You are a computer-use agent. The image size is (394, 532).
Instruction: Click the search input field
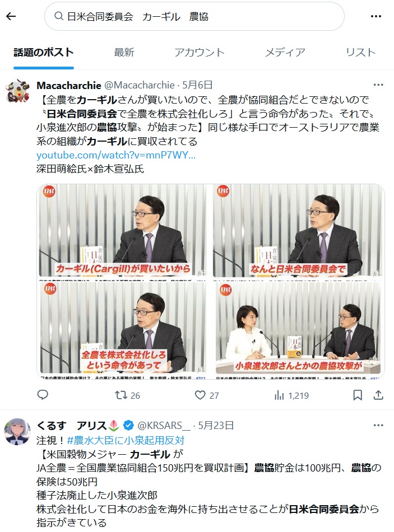click(194, 16)
